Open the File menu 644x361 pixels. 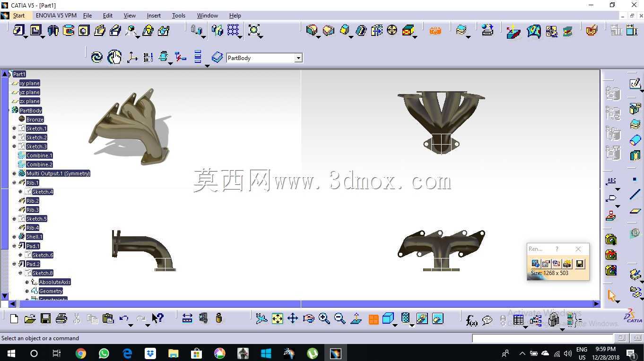pos(87,16)
